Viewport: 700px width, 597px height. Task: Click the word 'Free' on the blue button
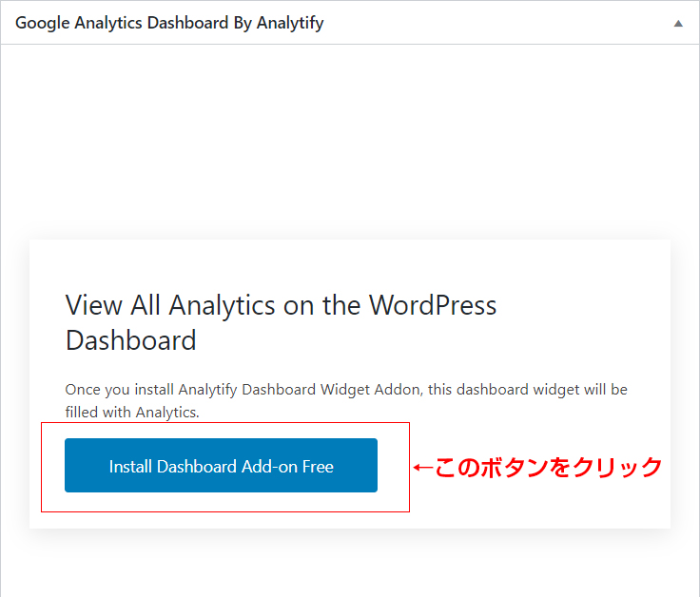318,466
